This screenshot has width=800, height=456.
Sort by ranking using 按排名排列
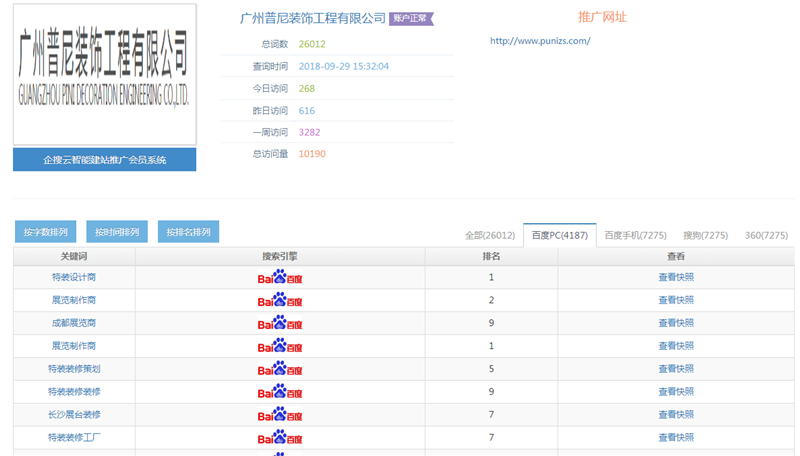pyautogui.click(x=188, y=232)
